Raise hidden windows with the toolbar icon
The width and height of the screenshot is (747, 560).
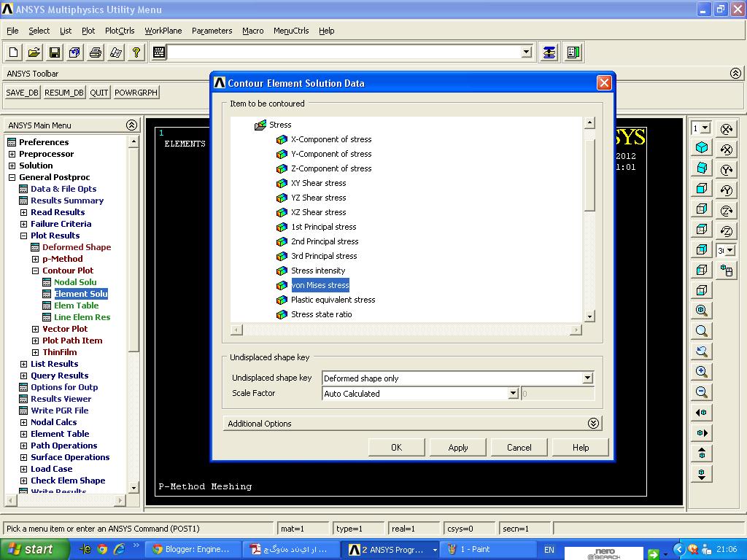pos(549,52)
